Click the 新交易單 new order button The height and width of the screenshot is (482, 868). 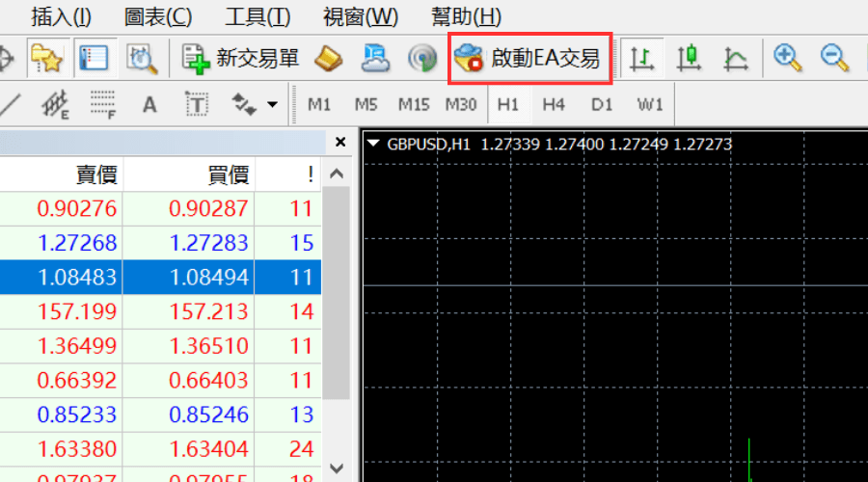point(240,58)
